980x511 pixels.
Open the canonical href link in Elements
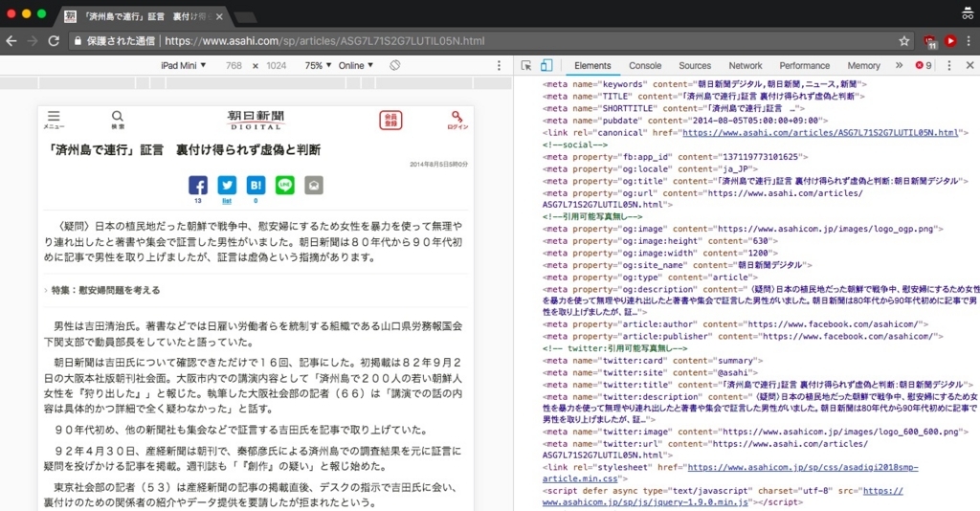(820, 132)
